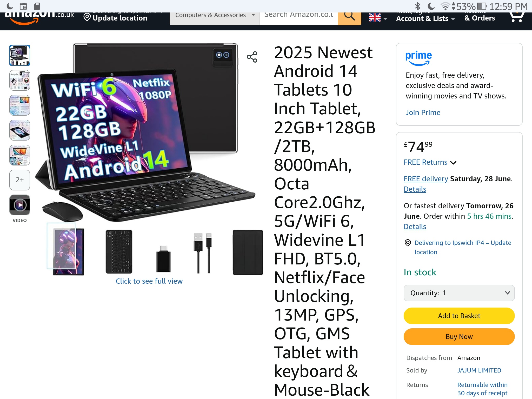Click the location pin next to Update location
This screenshot has height=399, width=532.
[87, 18]
